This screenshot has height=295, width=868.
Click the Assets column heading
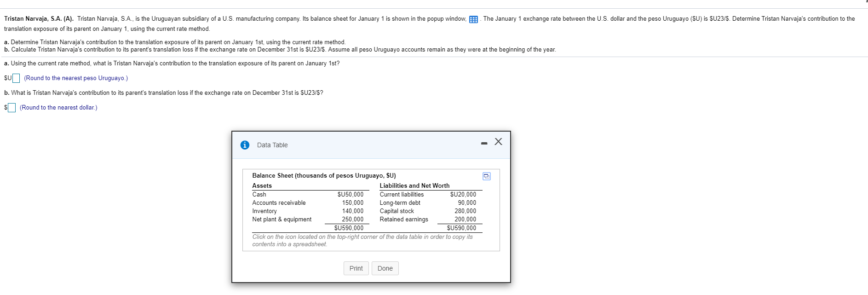(x=262, y=186)
